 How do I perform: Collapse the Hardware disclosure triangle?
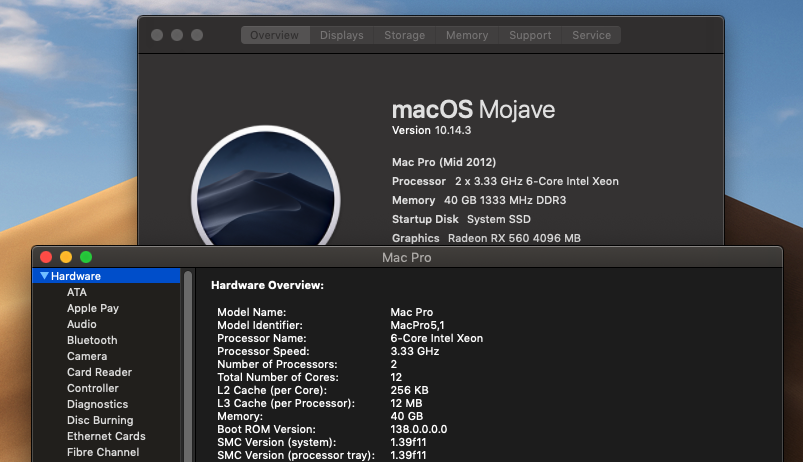[45, 276]
